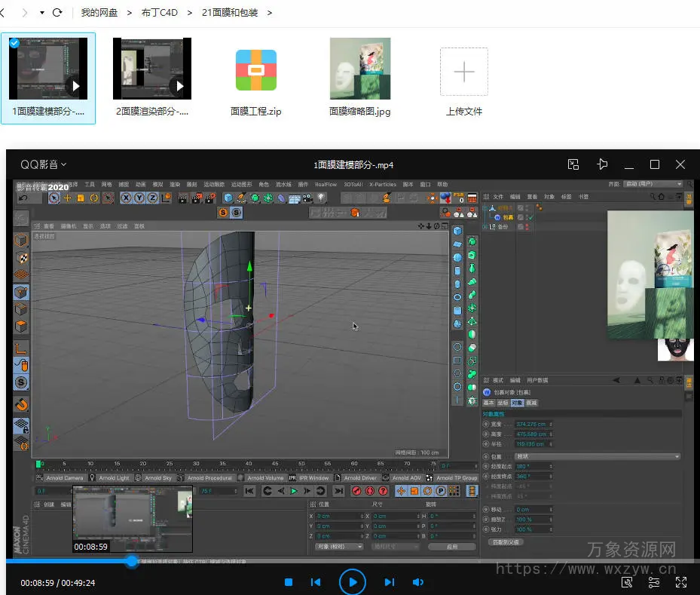Open the 2面膜渲染部分 video thumbnail
The image size is (700, 595).
click(151, 69)
